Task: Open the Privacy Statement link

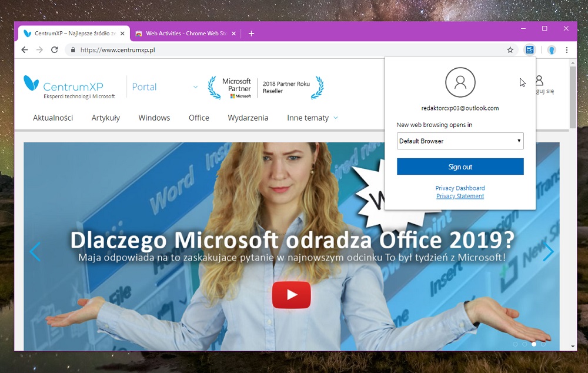Action: pos(460,196)
